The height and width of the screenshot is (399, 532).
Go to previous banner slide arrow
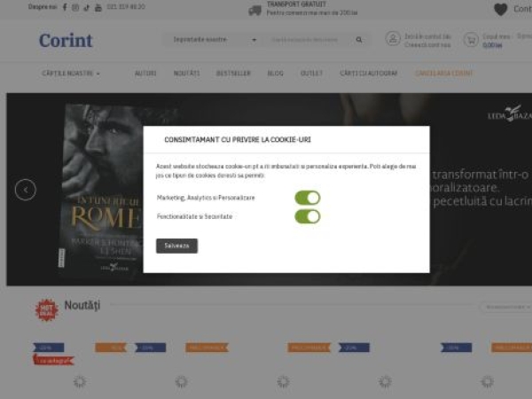tap(26, 190)
